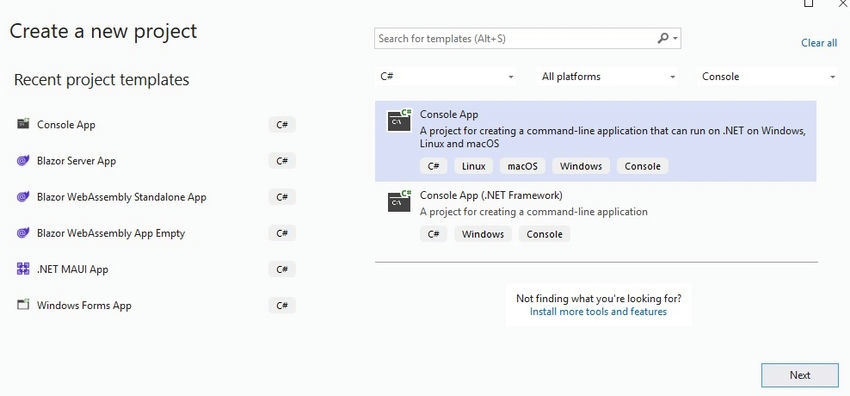Click the Windows Forms App icon
This screenshot has width=850, height=396.
tap(23, 304)
